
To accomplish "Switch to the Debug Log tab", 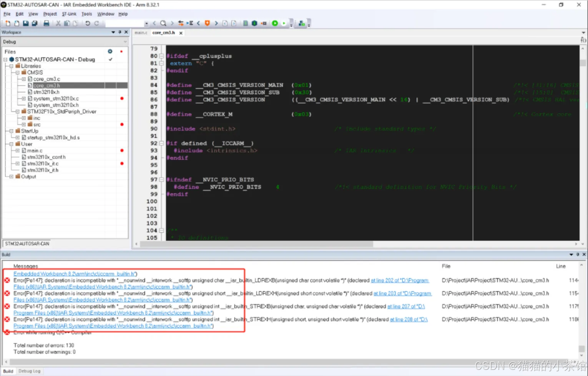I will (30, 371).
